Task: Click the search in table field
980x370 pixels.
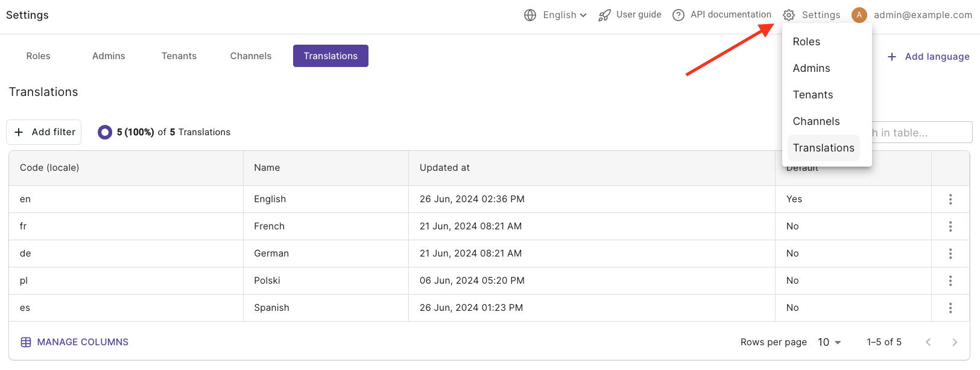Action: [923, 133]
